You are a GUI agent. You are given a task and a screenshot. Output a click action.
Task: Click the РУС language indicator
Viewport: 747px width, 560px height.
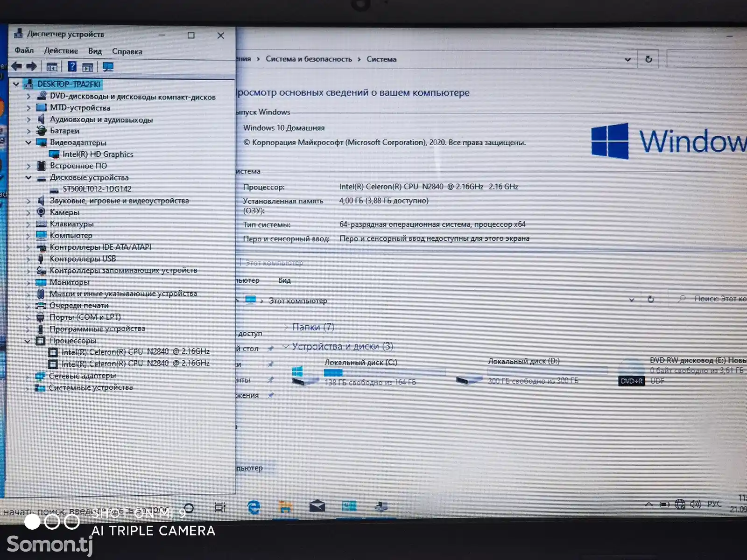[715, 504]
